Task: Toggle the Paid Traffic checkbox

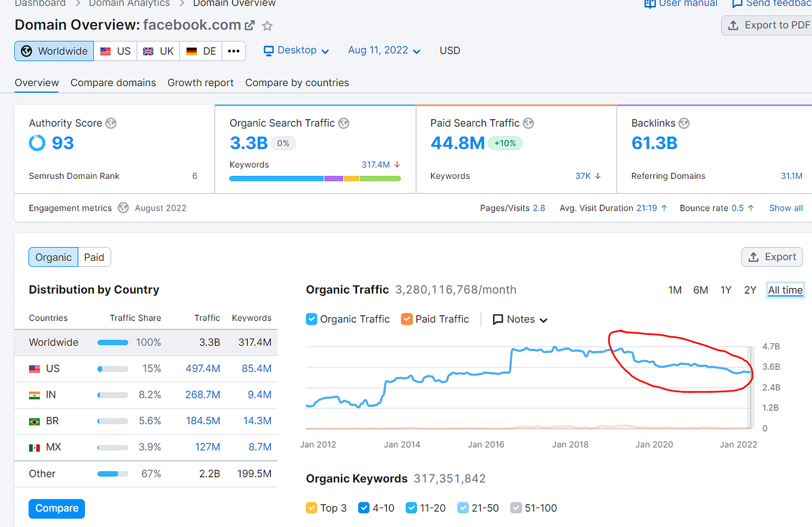Action: click(x=407, y=319)
